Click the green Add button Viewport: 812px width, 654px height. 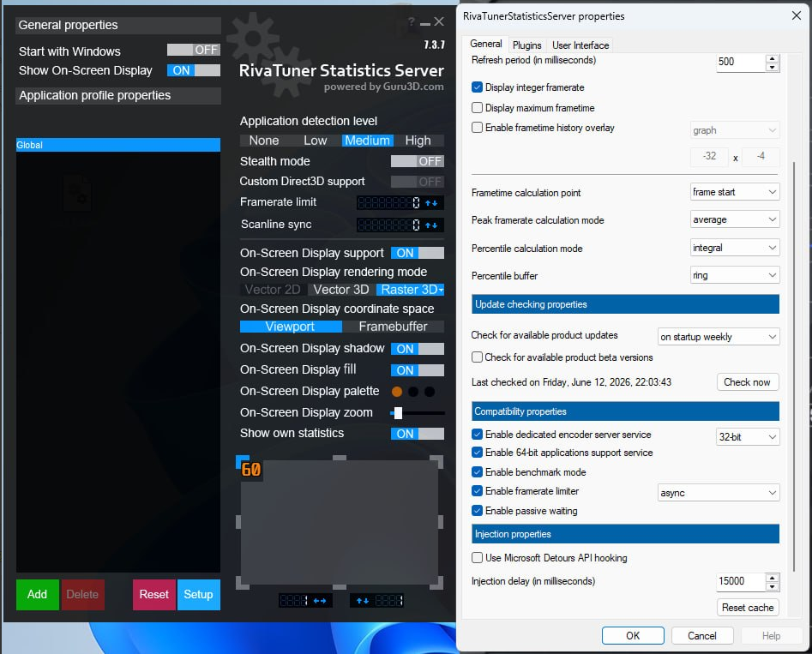tap(37, 595)
